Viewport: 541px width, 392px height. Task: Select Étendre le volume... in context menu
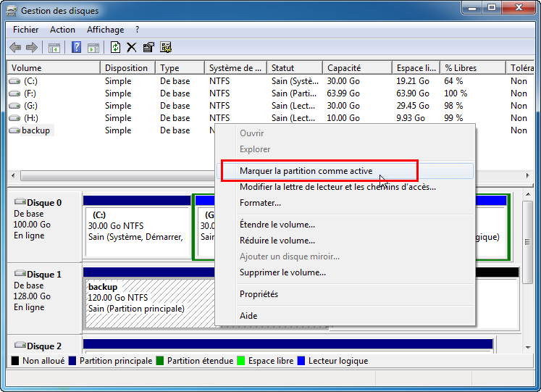pyautogui.click(x=345, y=225)
